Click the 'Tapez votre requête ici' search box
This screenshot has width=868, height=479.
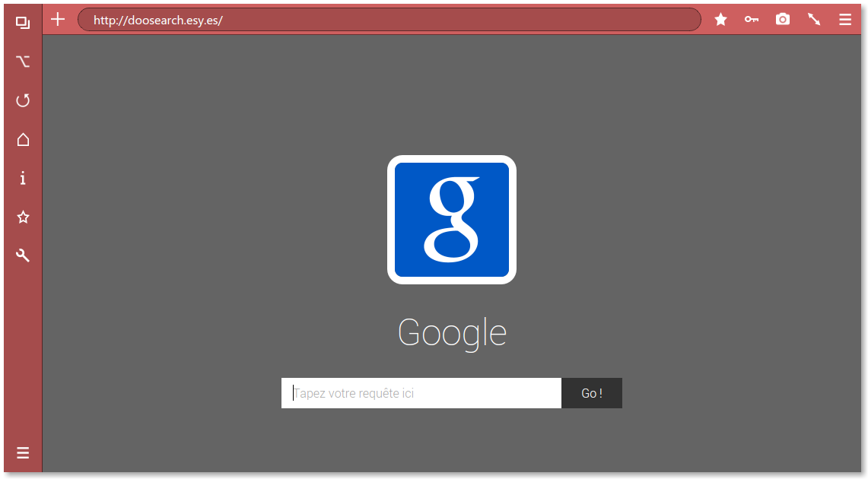421,393
